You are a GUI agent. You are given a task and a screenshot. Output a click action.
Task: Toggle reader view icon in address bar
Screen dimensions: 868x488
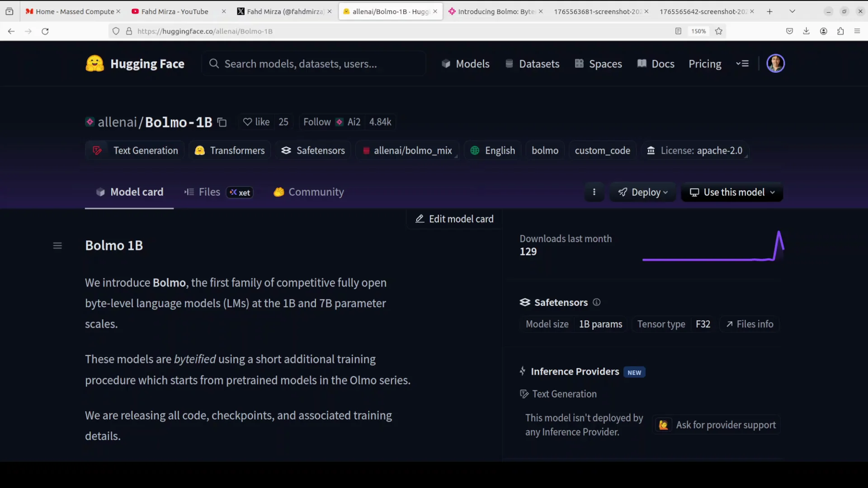(x=678, y=31)
